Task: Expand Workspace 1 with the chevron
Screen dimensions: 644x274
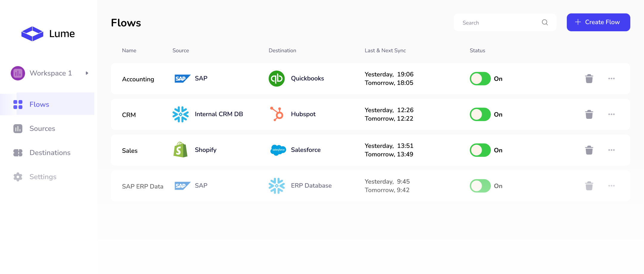Action: click(x=87, y=73)
